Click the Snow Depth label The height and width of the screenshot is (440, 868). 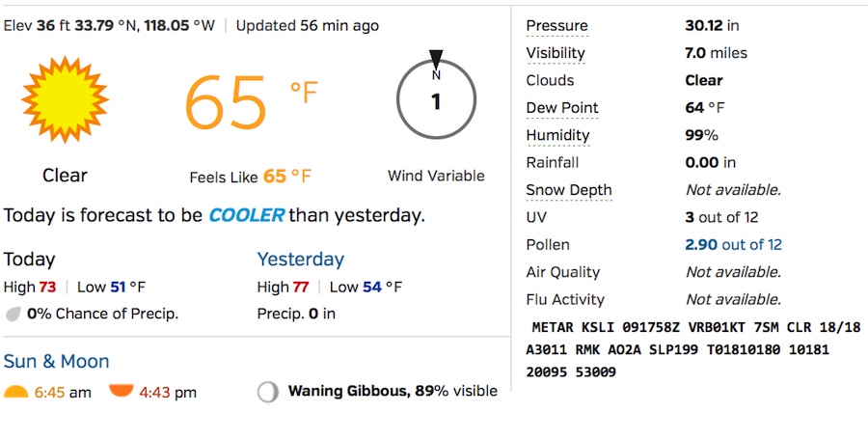[x=569, y=190]
